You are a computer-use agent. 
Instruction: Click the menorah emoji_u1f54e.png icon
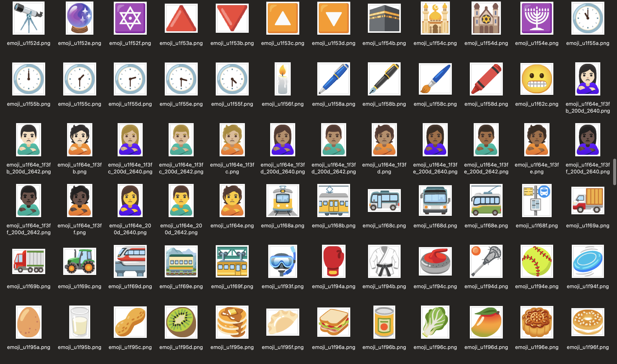pos(536,18)
